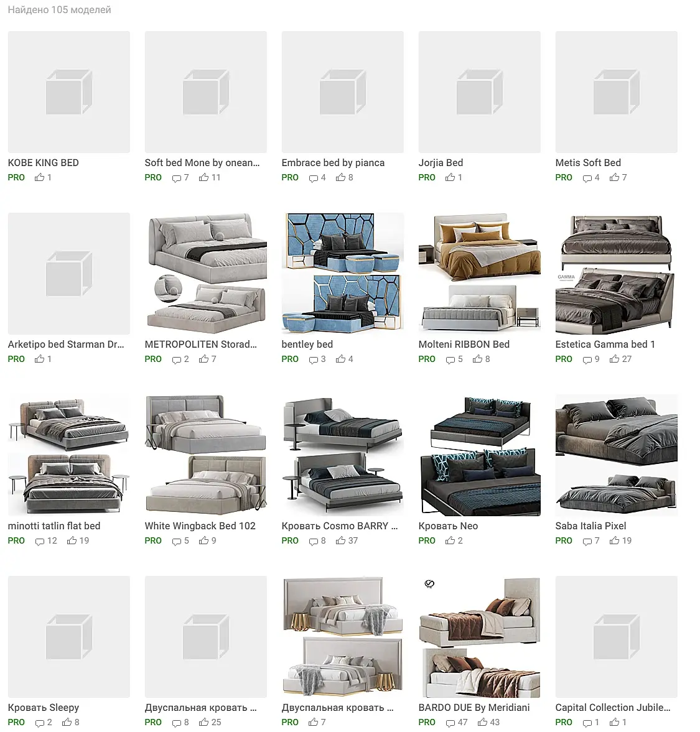Open the Molteni RIBBON Bed thumbnail

(480, 273)
